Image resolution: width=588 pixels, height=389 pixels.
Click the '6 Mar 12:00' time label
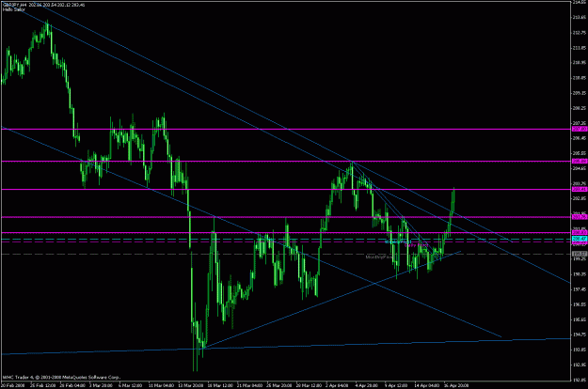[x=130, y=385]
